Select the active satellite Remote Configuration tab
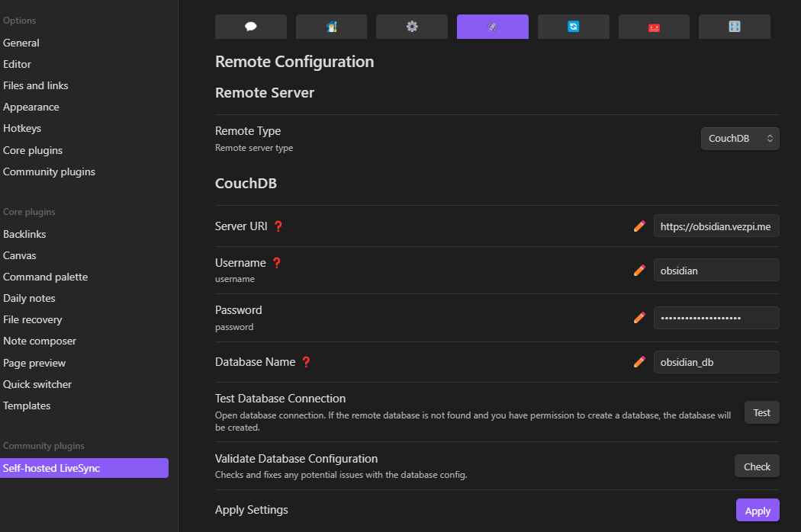Screen dimensions: 801x532 [492, 27]
